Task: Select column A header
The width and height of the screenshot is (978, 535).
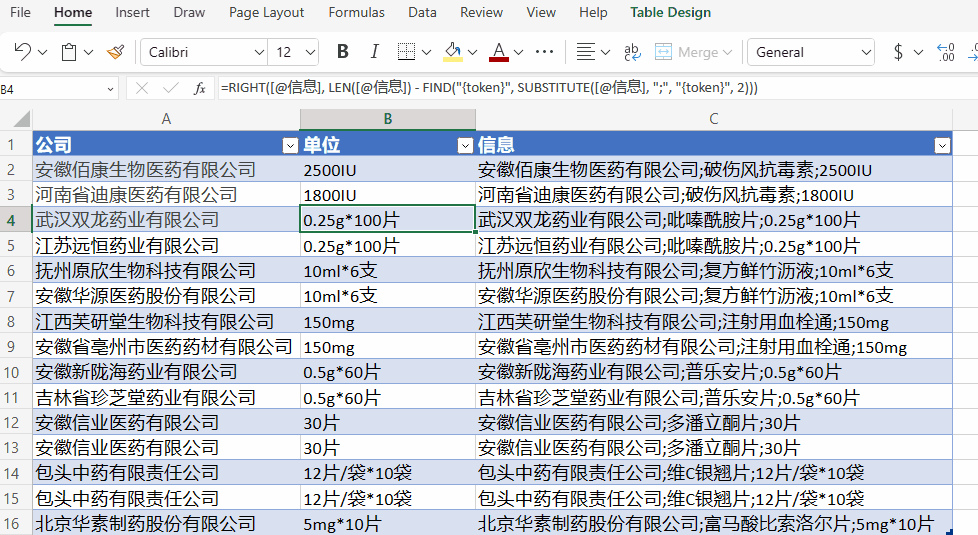Action: (166, 118)
